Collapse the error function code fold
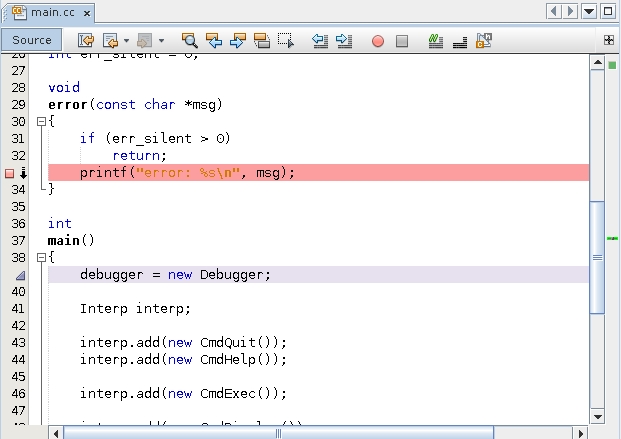Image resolution: width=621 pixels, height=439 pixels. [x=41, y=121]
